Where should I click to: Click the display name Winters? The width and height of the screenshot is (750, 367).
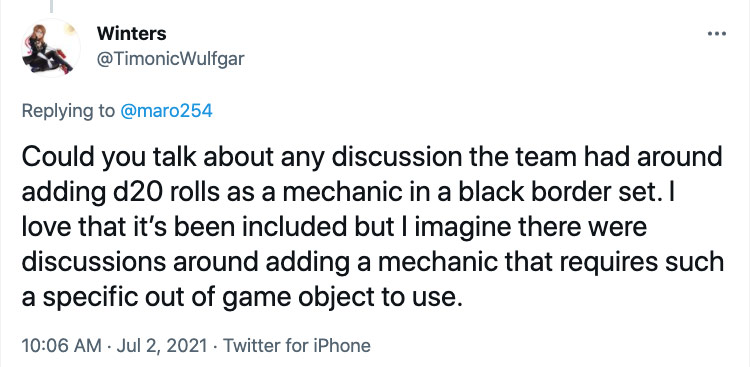132,33
